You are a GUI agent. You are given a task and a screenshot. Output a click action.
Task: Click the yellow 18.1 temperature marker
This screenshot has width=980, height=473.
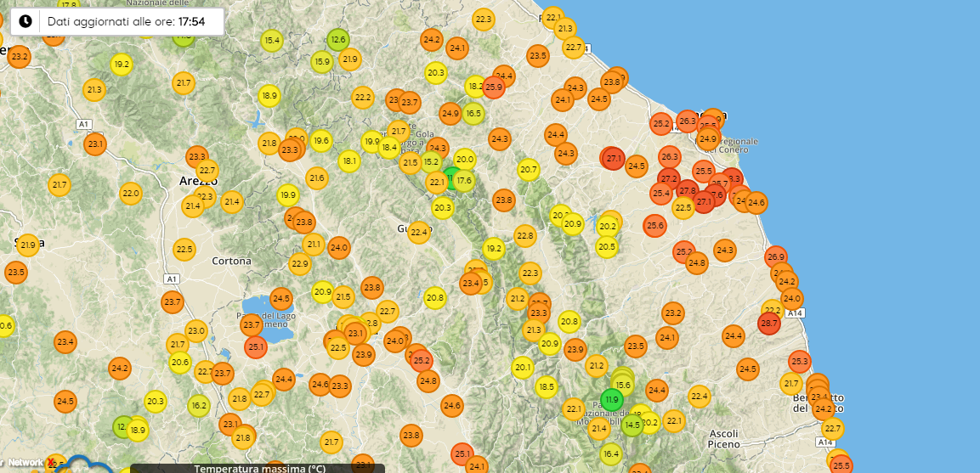tap(349, 160)
